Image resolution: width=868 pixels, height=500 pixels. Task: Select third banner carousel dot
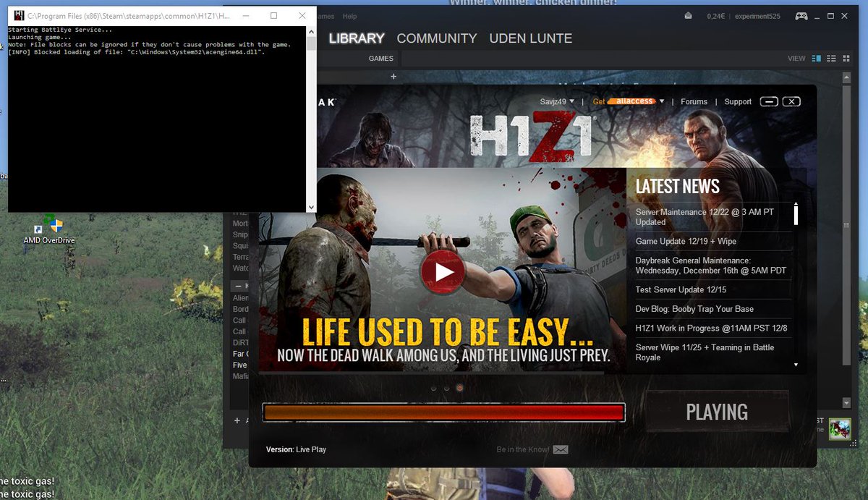pyautogui.click(x=459, y=388)
